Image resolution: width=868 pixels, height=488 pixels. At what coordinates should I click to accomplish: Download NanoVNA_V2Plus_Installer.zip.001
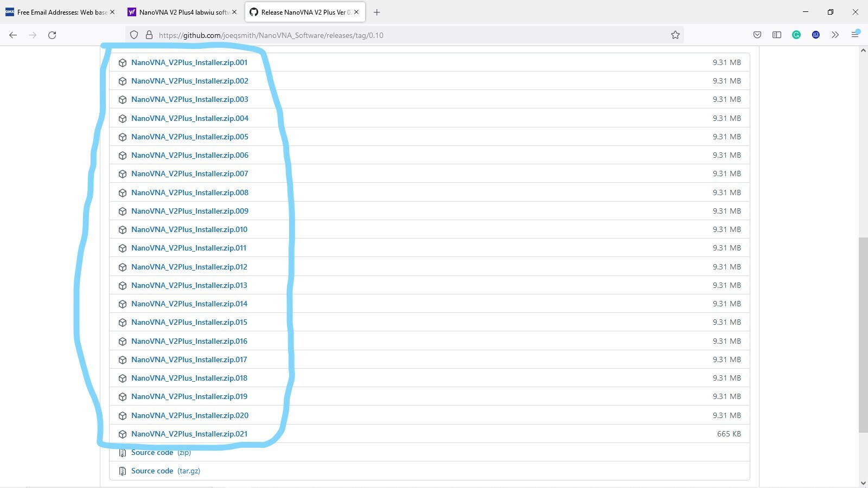coord(189,62)
